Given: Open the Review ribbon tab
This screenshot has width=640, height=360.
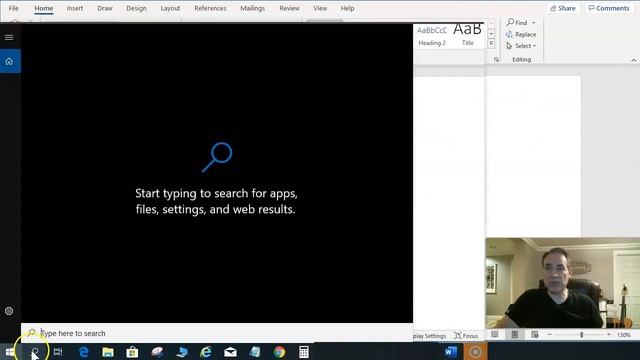Looking at the screenshot, I should pyautogui.click(x=289, y=8).
